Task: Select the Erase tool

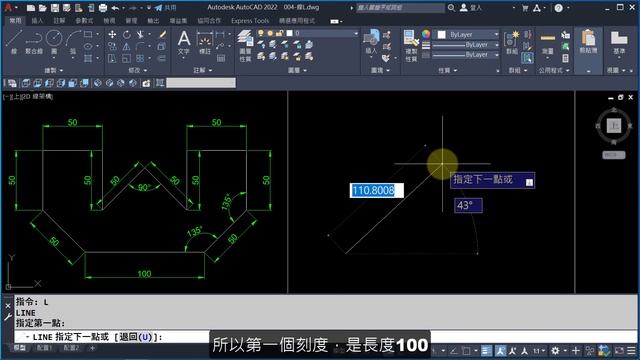Action: (x=162, y=35)
